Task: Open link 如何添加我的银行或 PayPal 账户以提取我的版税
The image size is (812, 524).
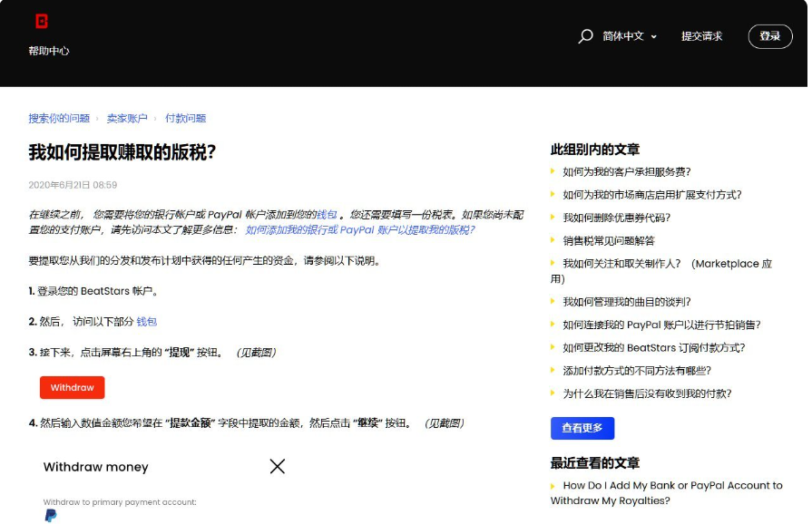Action: [360, 230]
